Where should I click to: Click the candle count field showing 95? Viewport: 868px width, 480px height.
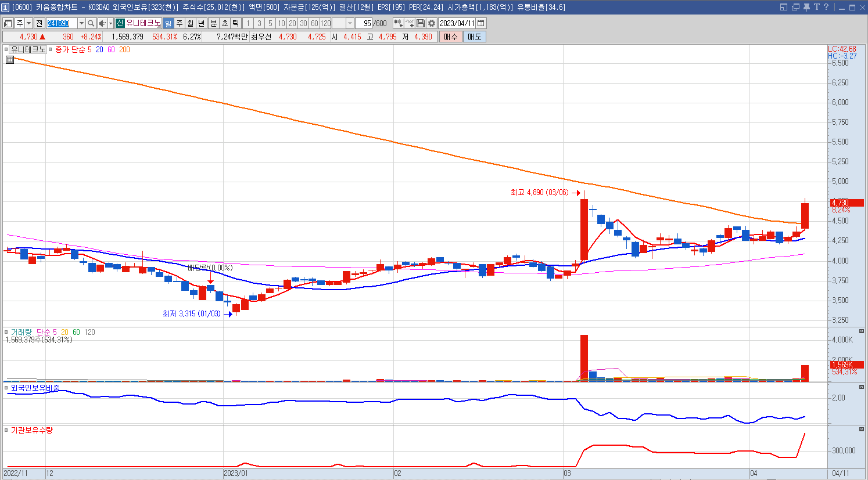tap(364, 23)
